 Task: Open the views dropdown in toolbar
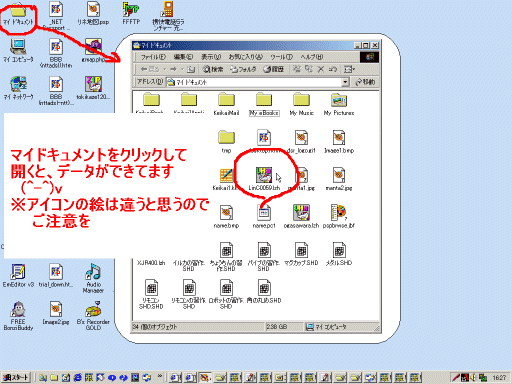(x=349, y=69)
